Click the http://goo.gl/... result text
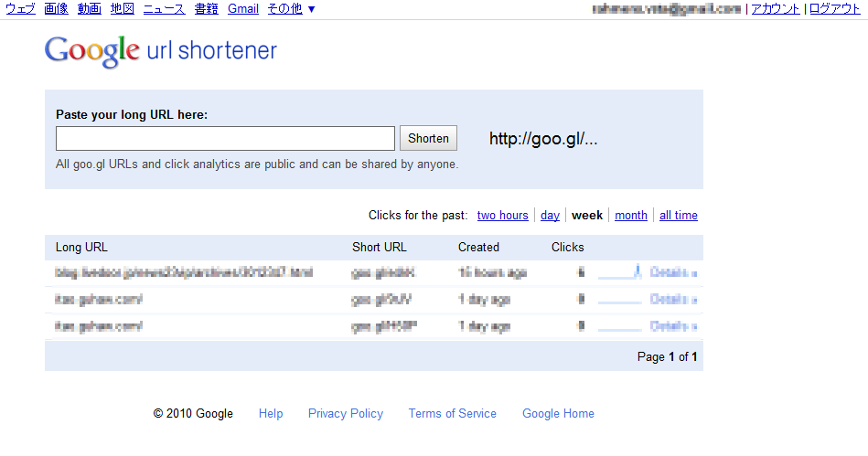 [x=543, y=139]
